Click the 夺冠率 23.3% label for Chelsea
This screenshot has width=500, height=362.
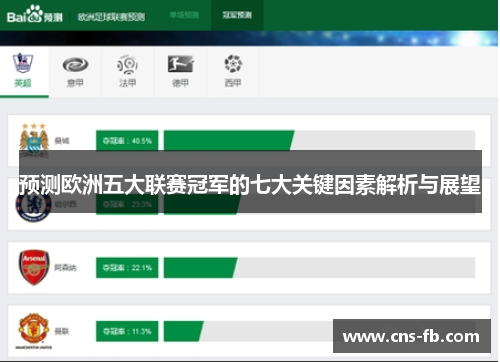coord(127,204)
